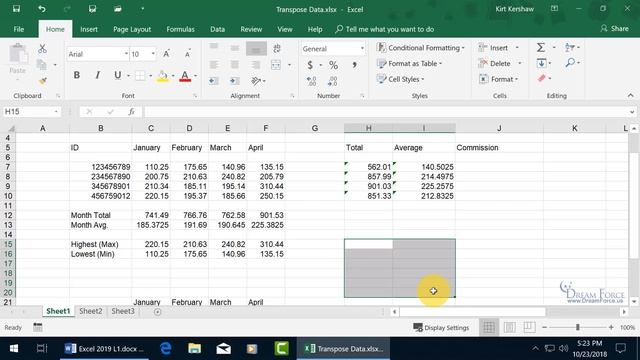Image resolution: width=640 pixels, height=360 pixels.
Task: Switch to the Page Layout tab
Action: pos(132,29)
